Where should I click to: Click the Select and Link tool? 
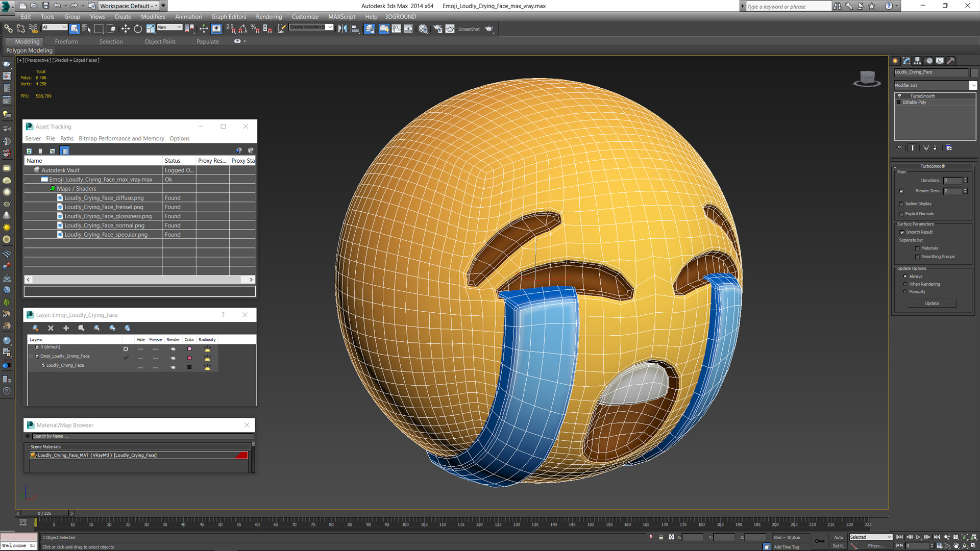click(8, 29)
